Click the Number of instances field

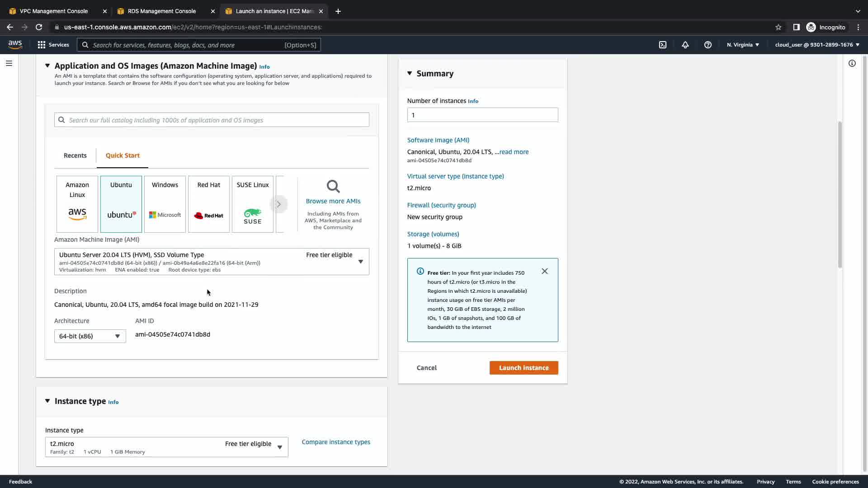click(482, 115)
